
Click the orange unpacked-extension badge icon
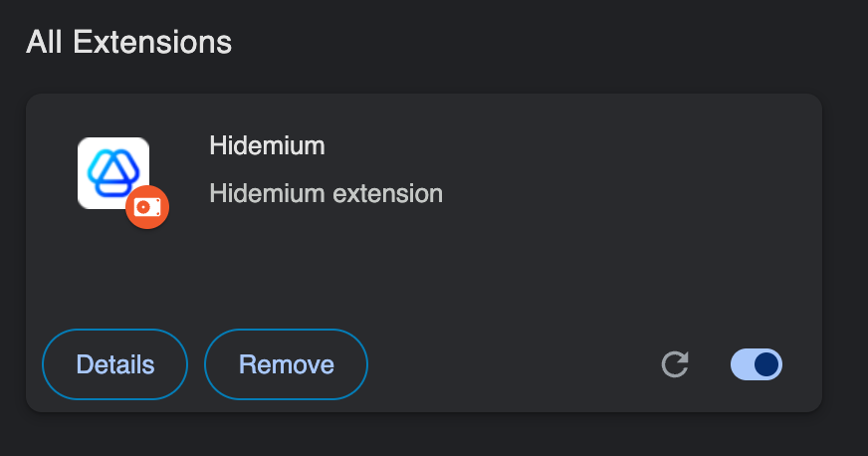tap(147, 207)
